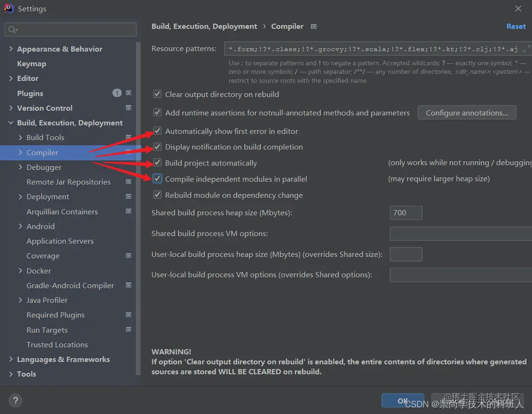532x414 pixels.
Task: Click Shared build process heap size field
Action: pos(406,212)
